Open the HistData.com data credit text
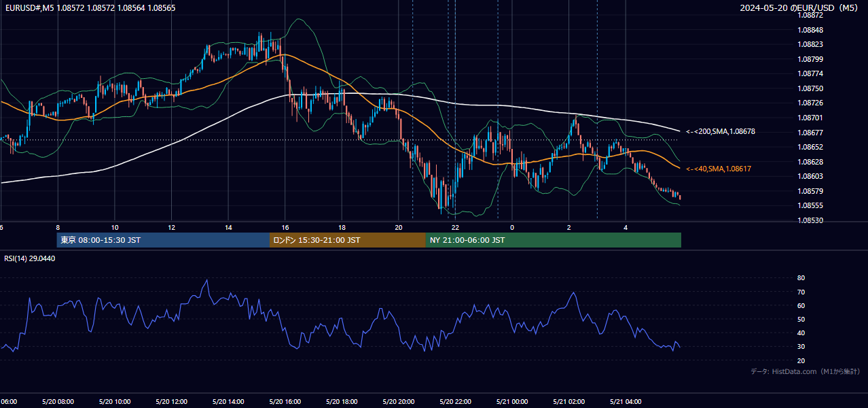Image resolution: width=868 pixels, height=408 pixels. [x=806, y=371]
